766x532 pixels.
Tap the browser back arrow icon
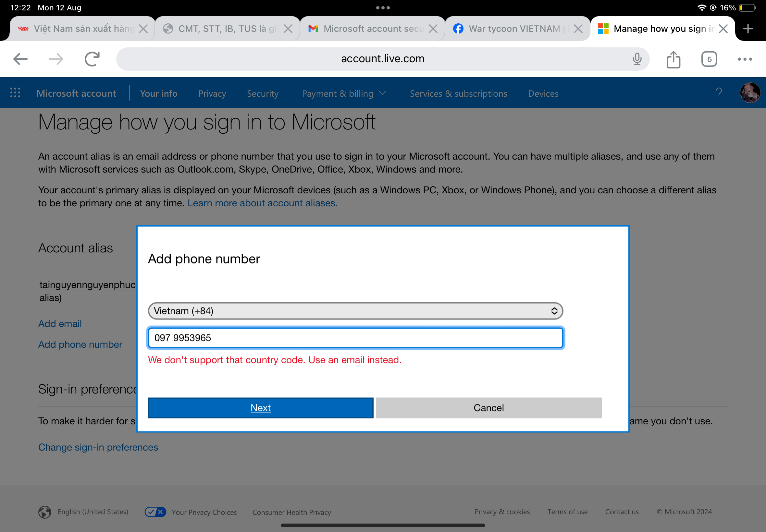tap(20, 59)
